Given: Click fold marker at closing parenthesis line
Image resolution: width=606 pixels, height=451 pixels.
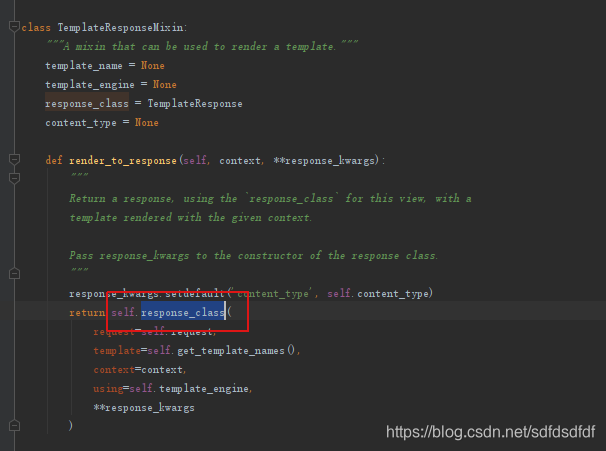Looking at the screenshot, I should [x=14, y=425].
